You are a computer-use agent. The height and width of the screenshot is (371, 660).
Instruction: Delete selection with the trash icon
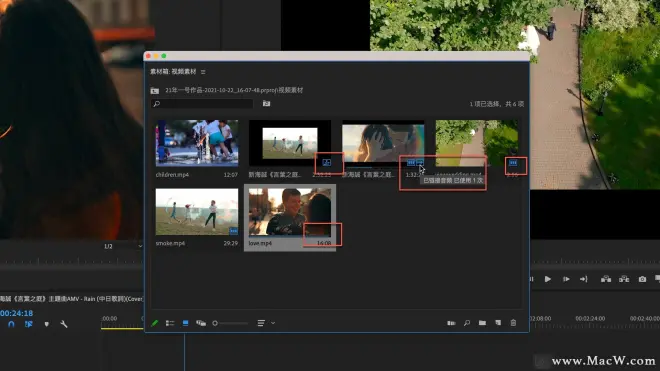pos(513,323)
